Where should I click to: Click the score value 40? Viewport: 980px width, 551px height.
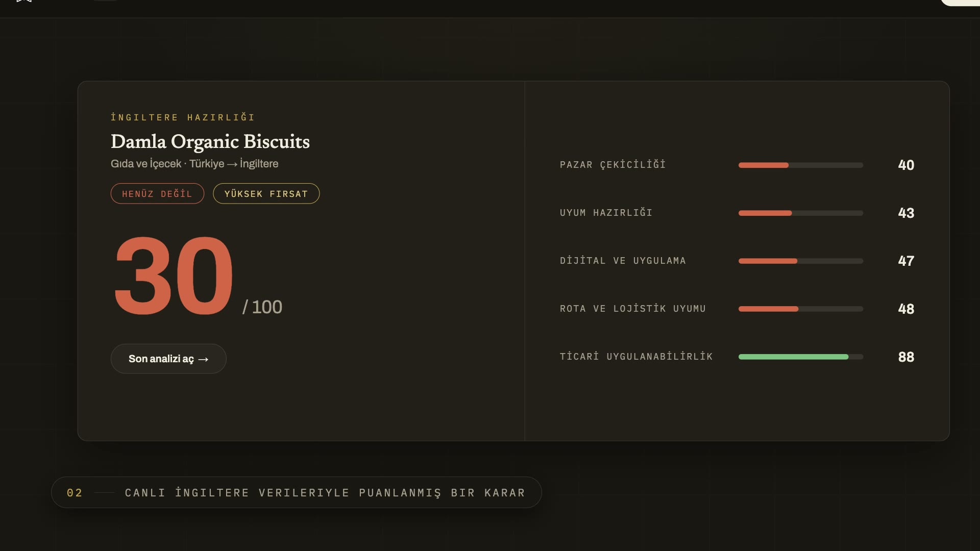pyautogui.click(x=906, y=165)
